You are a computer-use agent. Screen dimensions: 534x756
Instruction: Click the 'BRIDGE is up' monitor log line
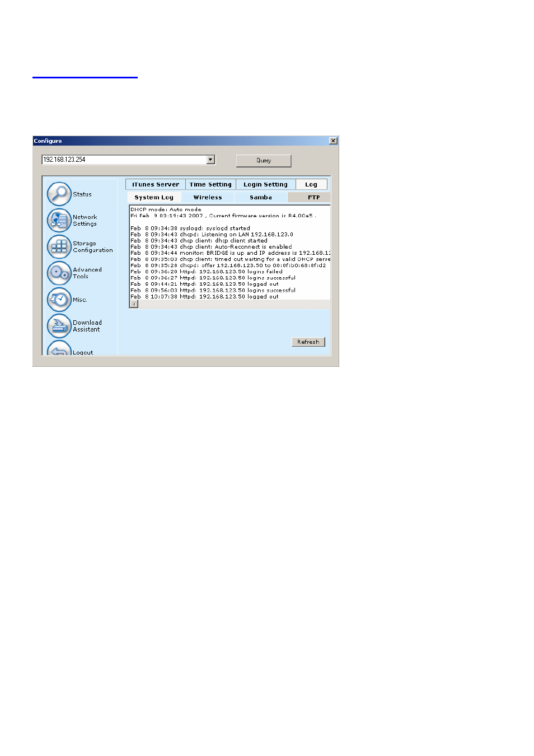(x=230, y=253)
